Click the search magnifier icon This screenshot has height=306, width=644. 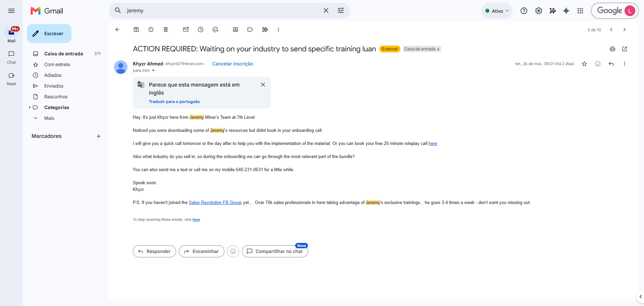[x=118, y=10]
